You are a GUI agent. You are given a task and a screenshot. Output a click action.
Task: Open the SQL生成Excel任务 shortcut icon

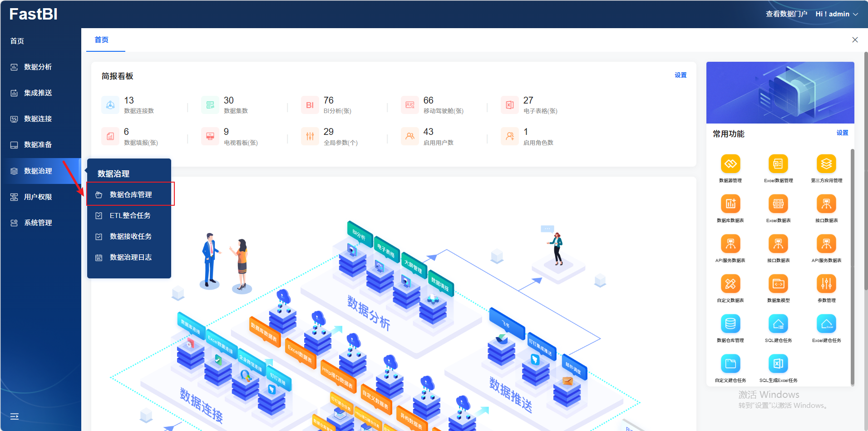tap(778, 364)
